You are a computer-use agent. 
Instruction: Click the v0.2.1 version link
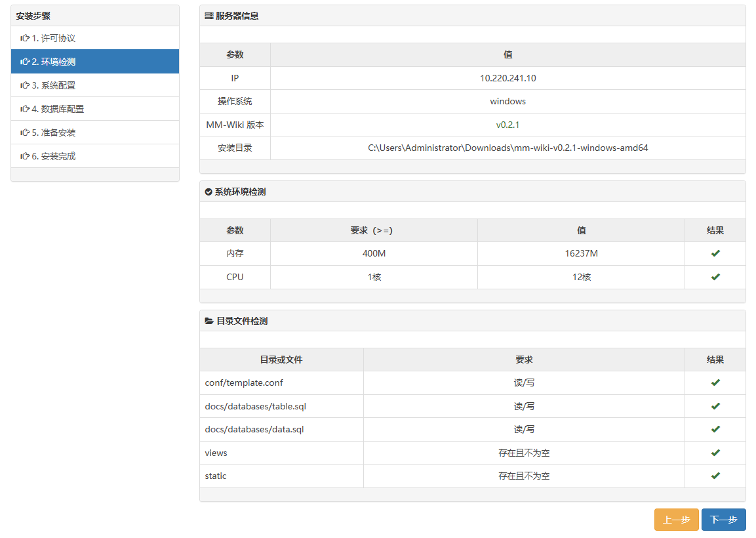(507, 125)
